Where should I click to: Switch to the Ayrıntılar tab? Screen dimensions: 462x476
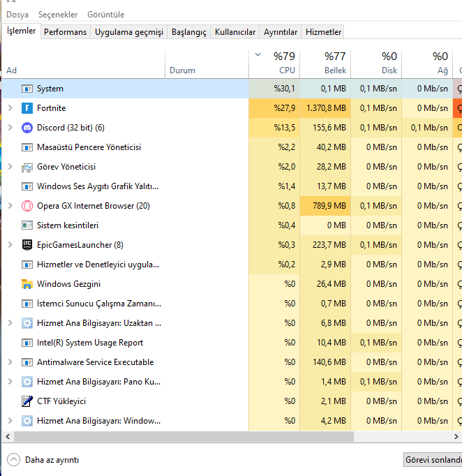click(x=281, y=32)
